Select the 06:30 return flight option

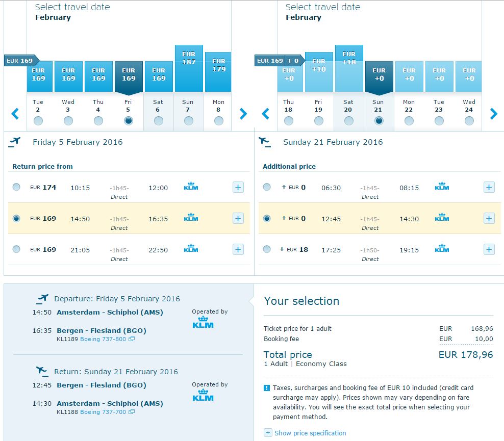click(267, 187)
